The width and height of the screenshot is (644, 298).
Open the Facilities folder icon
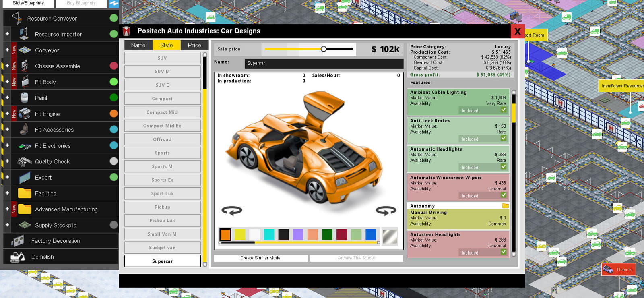click(25, 193)
